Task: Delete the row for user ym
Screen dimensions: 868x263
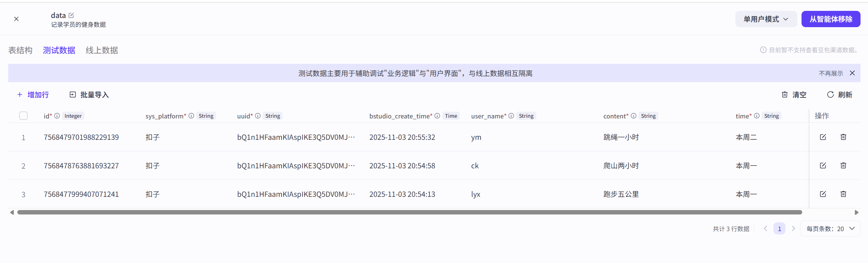Action: coord(843,137)
